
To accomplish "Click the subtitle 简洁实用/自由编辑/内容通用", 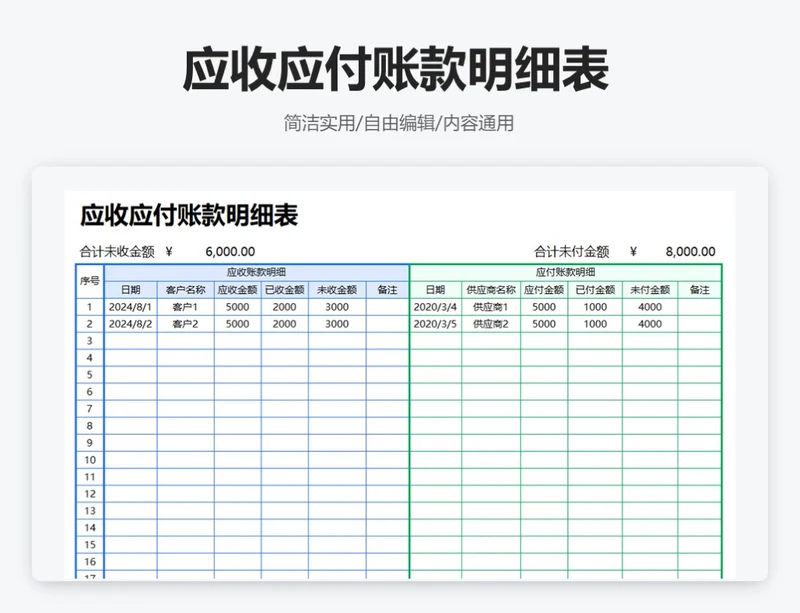I will (398, 123).
